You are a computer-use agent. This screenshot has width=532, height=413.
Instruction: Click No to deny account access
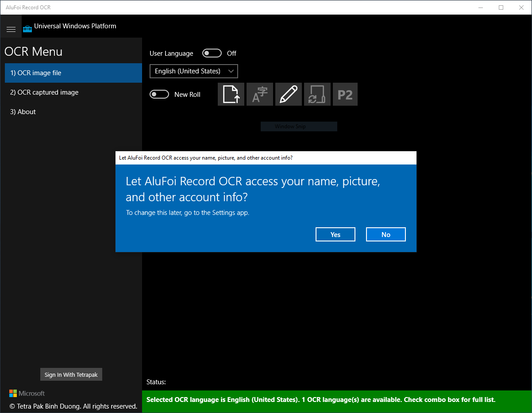(386, 234)
